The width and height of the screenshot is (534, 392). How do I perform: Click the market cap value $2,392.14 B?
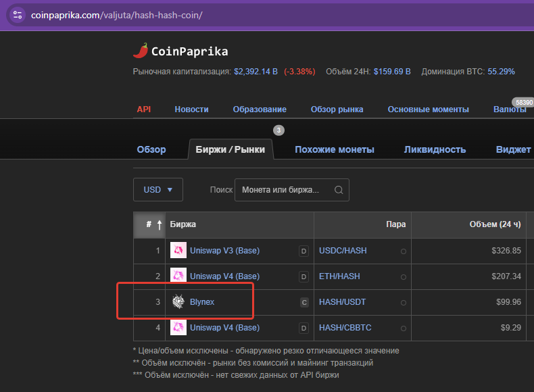(256, 72)
